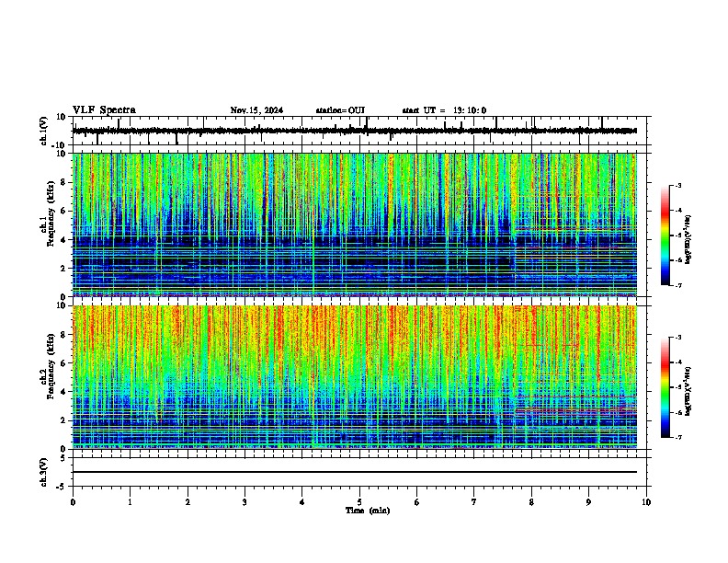Click the '0' tick on time axis

pyautogui.click(x=73, y=502)
